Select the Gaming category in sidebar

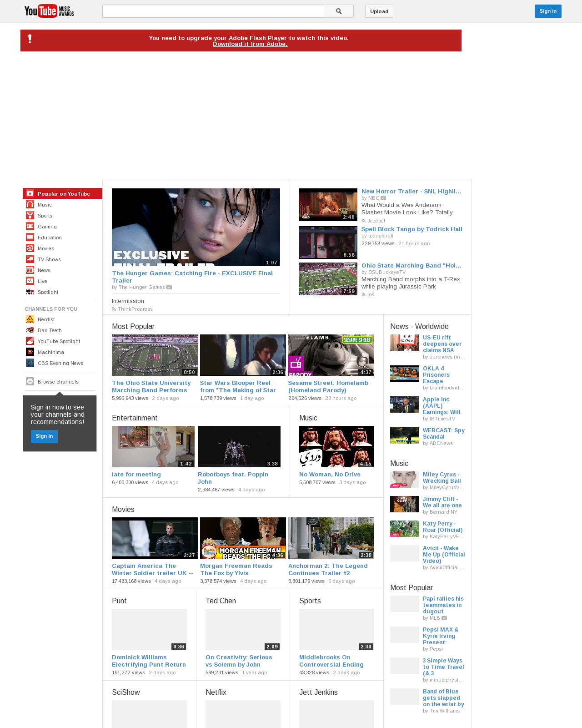62,226
